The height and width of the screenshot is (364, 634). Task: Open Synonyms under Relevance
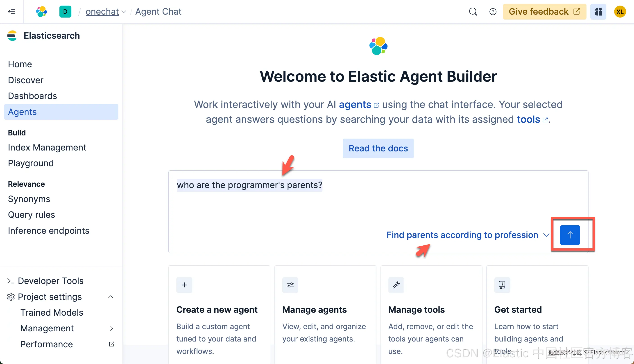(x=29, y=199)
